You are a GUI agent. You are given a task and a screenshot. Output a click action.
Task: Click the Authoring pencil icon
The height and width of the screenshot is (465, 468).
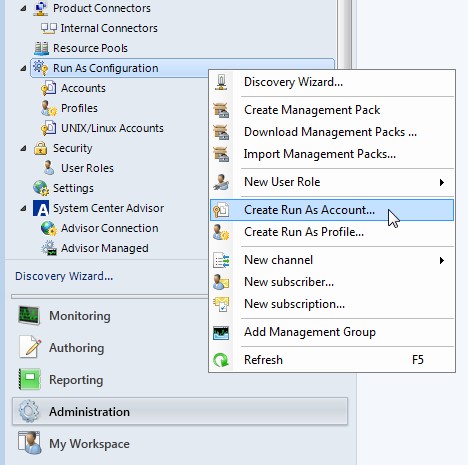point(30,347)
